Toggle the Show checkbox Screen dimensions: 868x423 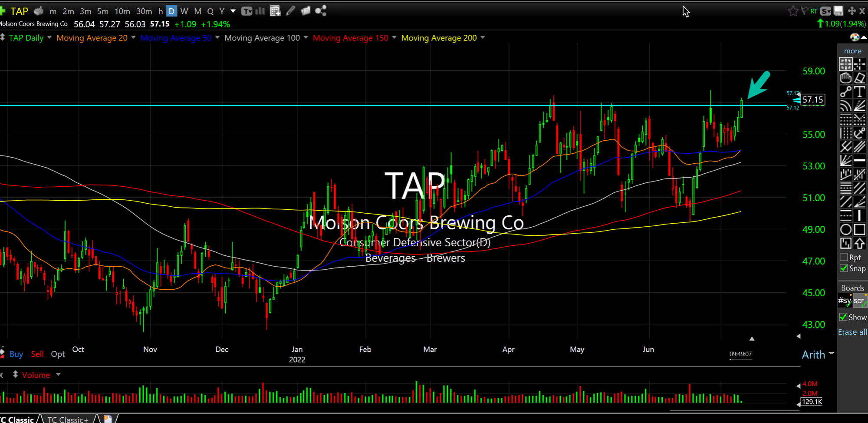click(x=843, y=317)
